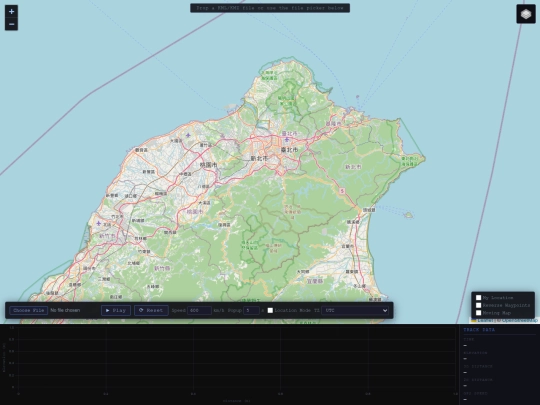Click the 新北市 label west of 臺北市
Screen dimensions: 540x405
click(259, 158)
